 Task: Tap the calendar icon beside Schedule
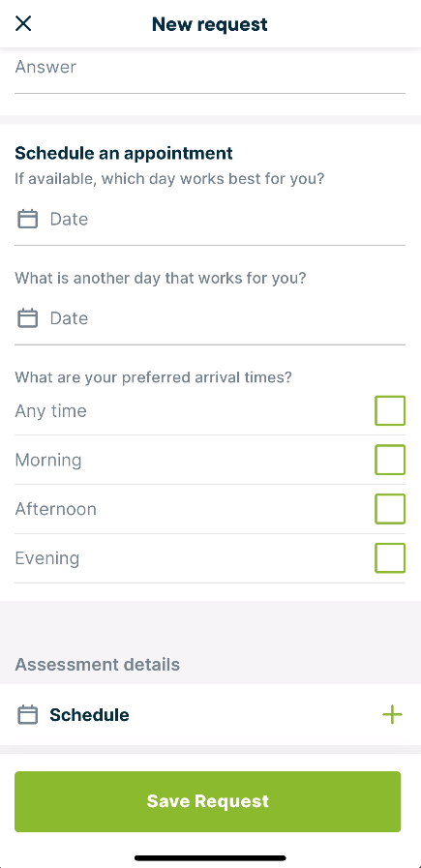click(x=28, y=715)
